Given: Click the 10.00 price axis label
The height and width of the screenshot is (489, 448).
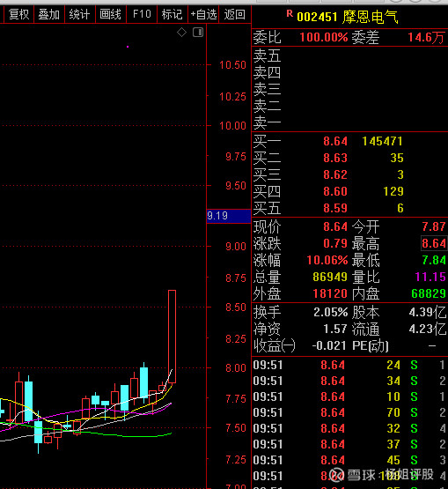Looking at the screenshot, I should (x=232, y=126).
